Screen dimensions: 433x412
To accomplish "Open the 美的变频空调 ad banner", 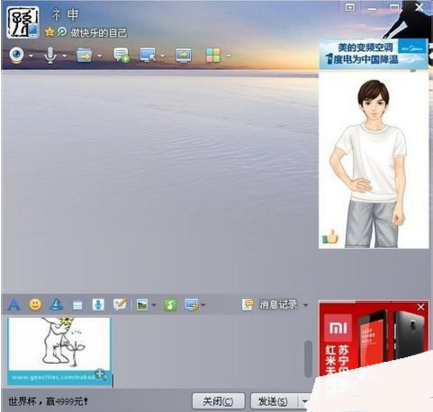I will click(x=373, y=54).
